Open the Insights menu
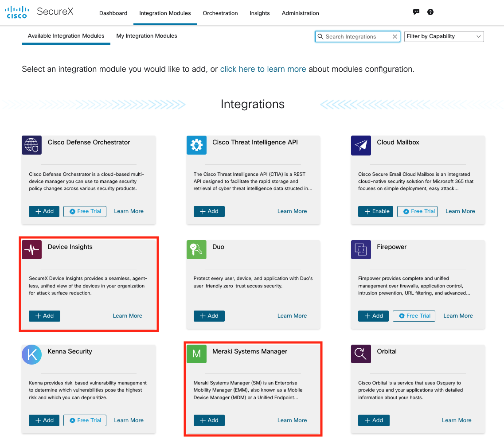 260,13
